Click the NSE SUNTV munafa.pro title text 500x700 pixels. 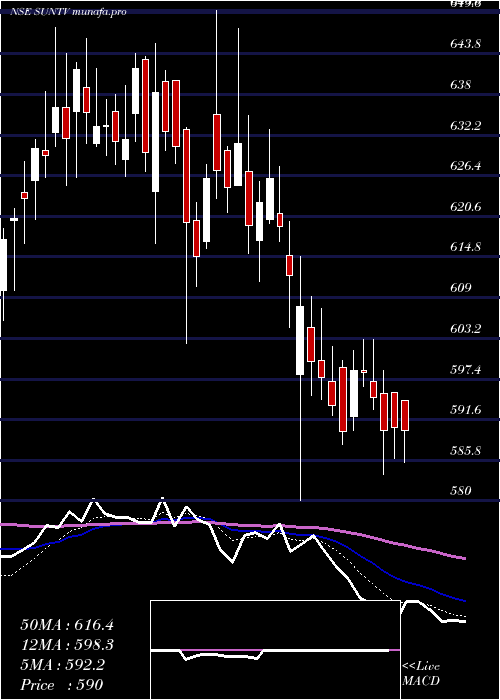[69, 12]
